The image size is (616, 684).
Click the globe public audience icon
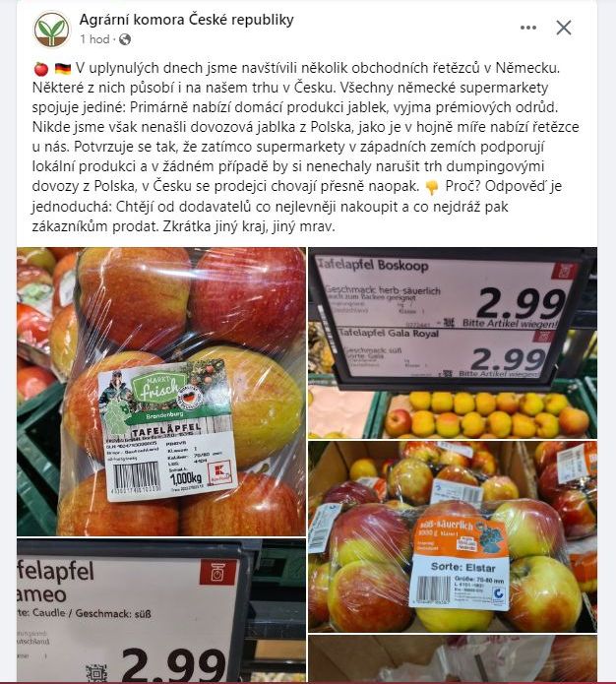[x=125, y=39]
